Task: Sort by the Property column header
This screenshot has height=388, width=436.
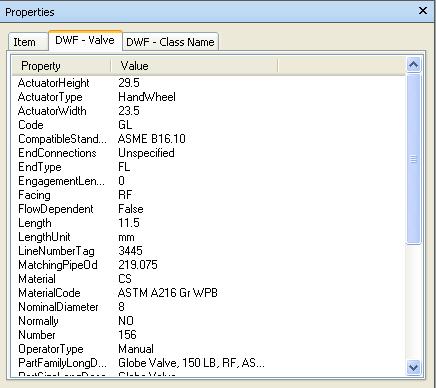Action: click(x=62, y=66)
